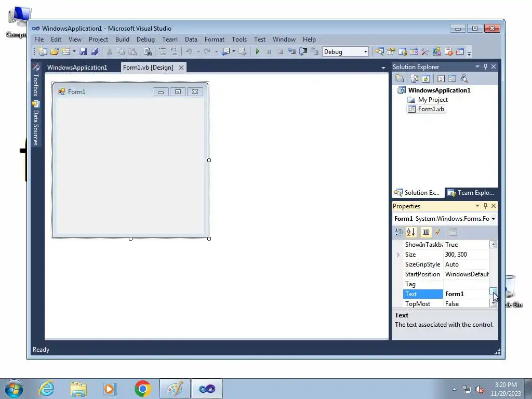Screen dimensions: 532x399
Task: Click the Toolbox wrench and hammer icon
Action: click(425, 51)
